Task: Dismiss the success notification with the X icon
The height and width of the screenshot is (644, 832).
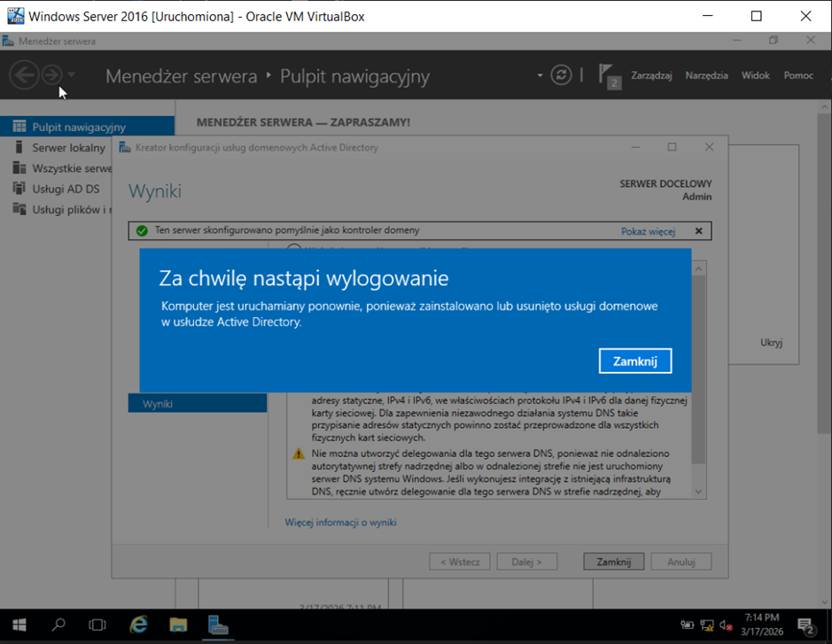Action: click(x=698, y=231)
